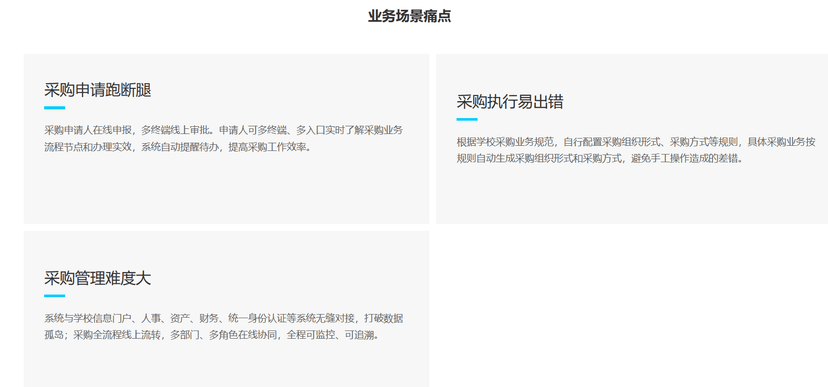Select the card title 采购执行易出错
The width and height of the screenshot is (828, 387).
pos(510,102)
